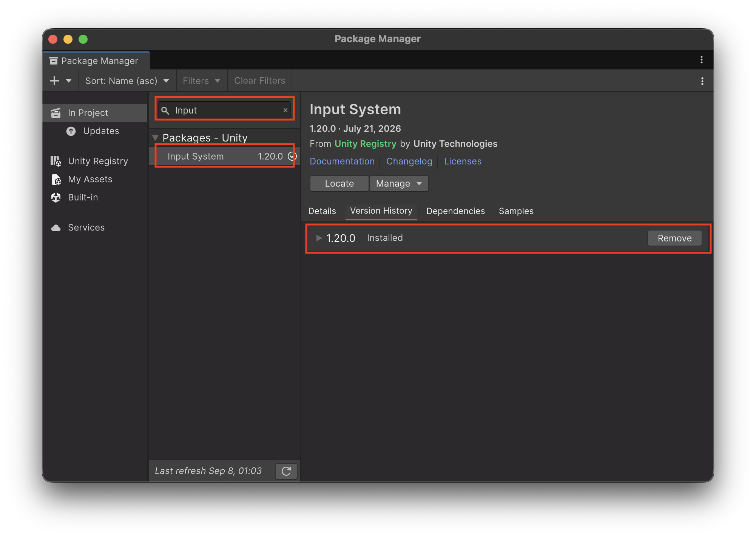Image resolution: width=756 pixels, height=538 pixels.
Task: Minimize the window with the yellow button
Action: 68,39
